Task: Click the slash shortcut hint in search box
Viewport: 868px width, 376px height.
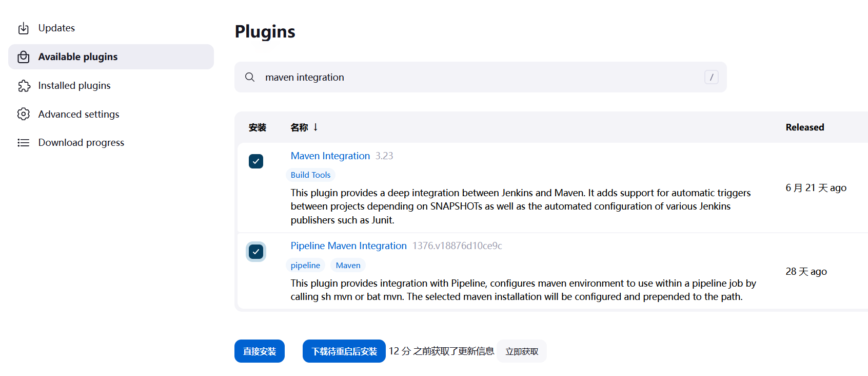Action: [712, 77]
